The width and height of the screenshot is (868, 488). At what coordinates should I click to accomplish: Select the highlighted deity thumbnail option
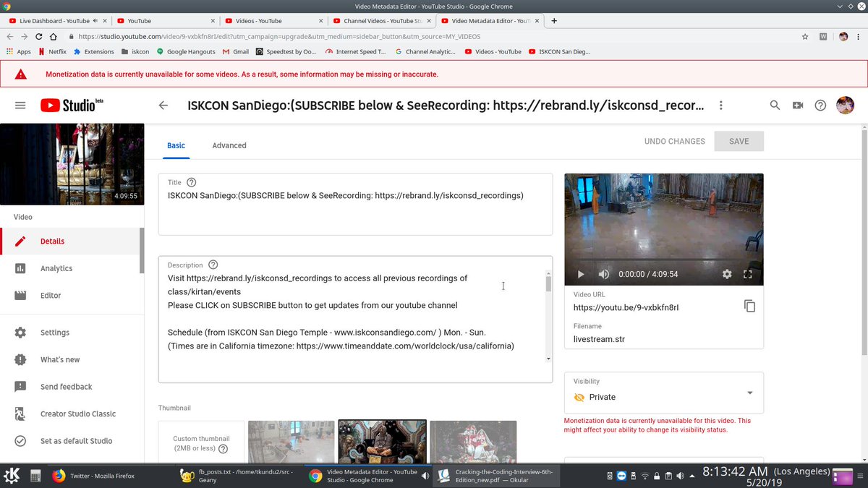point(382,442)
